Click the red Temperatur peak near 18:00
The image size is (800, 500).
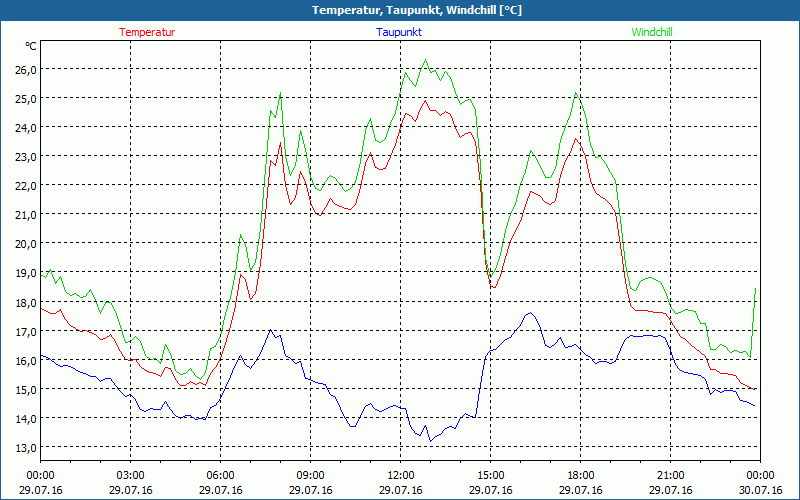pyautogui.click(x=576, y=138)
